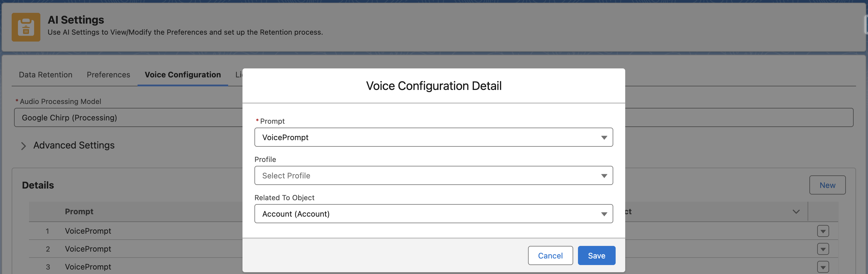The image size is (868, 274).
Task: Select VoicePrompt in table row 1
Action: pos(88,231)
